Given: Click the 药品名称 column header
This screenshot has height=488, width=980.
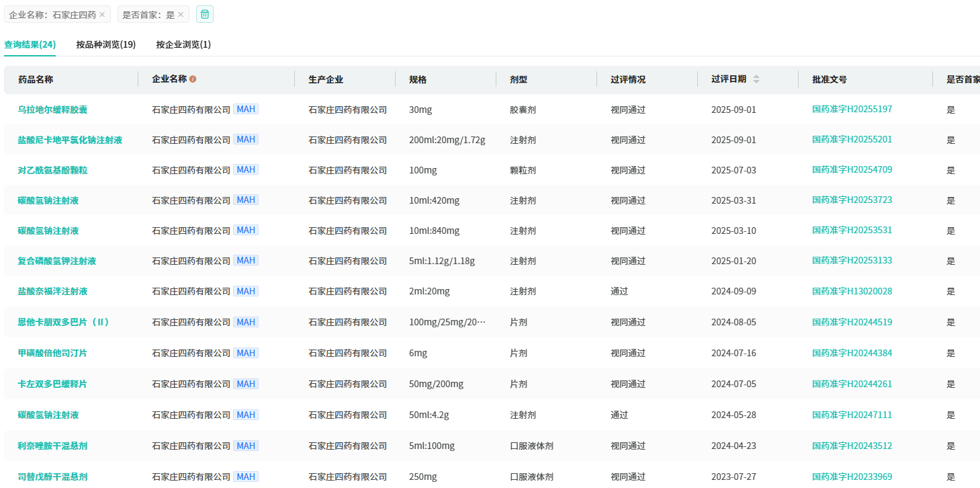Looking at the screenshot, I should coord(36,79).
